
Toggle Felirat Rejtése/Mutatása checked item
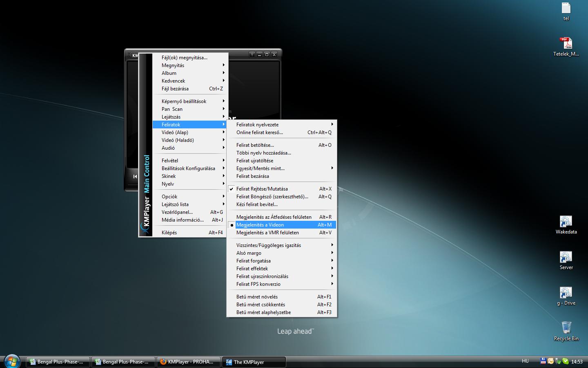point(282,189)
